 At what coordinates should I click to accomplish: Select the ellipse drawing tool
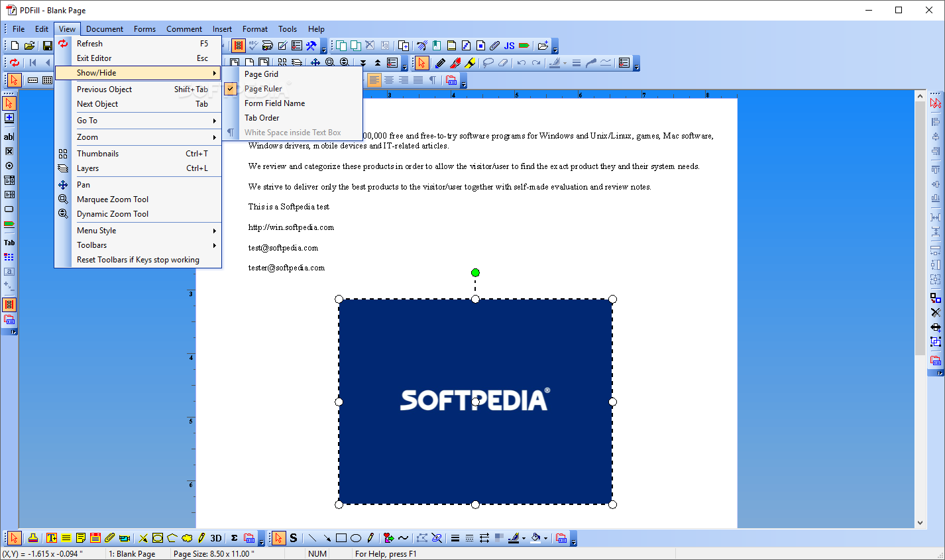(x=356, y=538)
